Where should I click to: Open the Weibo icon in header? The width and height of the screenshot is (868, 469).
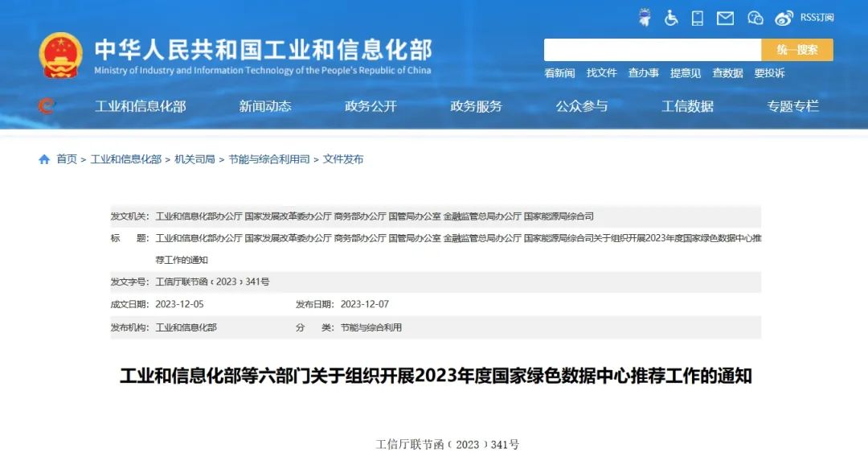[784, 19]
